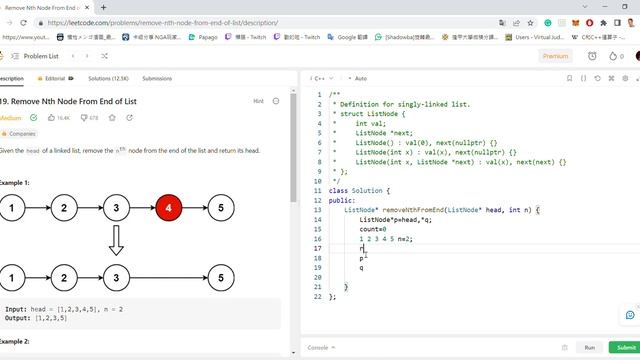Click the green Grammarly extension icon
The height and width of the screenshot is (360, 640).
click(x=548, y=23)
